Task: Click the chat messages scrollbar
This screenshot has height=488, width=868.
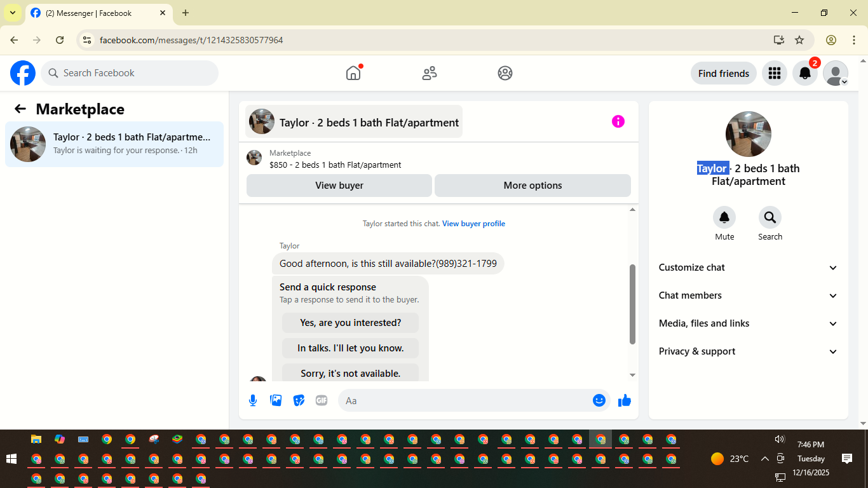Action: click(632, 304)
